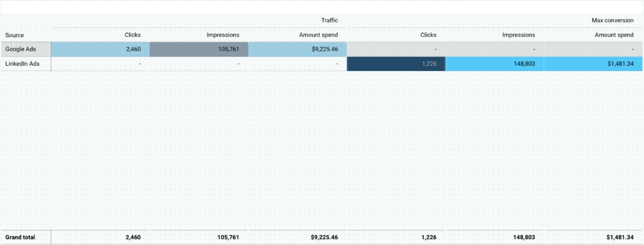The width and height of the screenshot is (644, 245).
Task: Select the LinkedIn Ads row label
Action: click(22, 64)
